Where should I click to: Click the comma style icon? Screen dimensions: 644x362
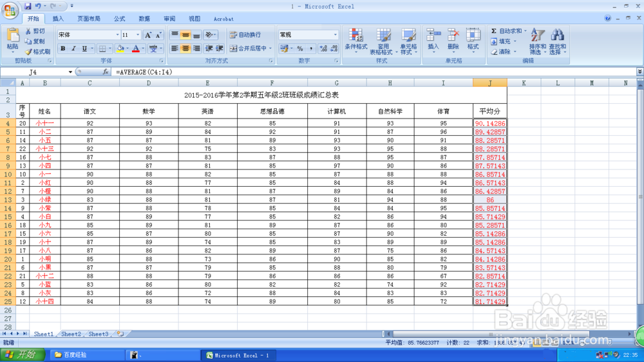[x=311, y=48]
